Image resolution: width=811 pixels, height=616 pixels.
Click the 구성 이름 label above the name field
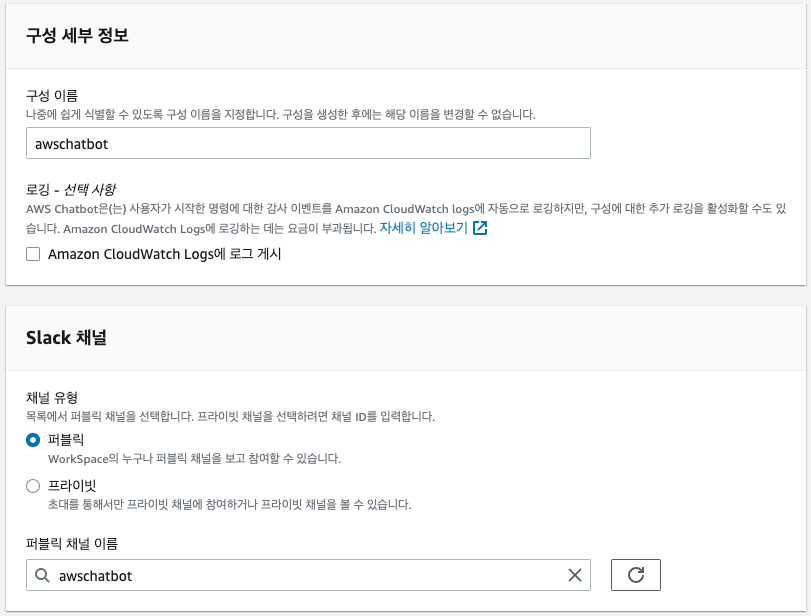[52, 96]
